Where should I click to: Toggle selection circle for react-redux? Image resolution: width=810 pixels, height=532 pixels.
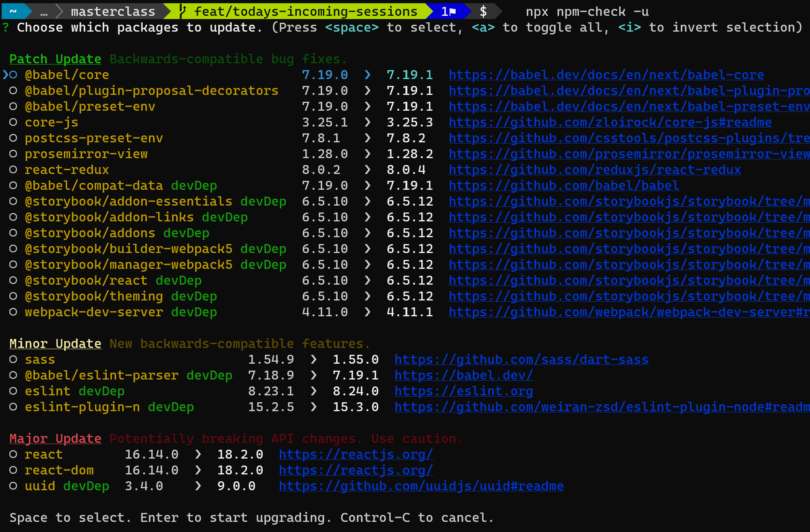coord(13,170)
